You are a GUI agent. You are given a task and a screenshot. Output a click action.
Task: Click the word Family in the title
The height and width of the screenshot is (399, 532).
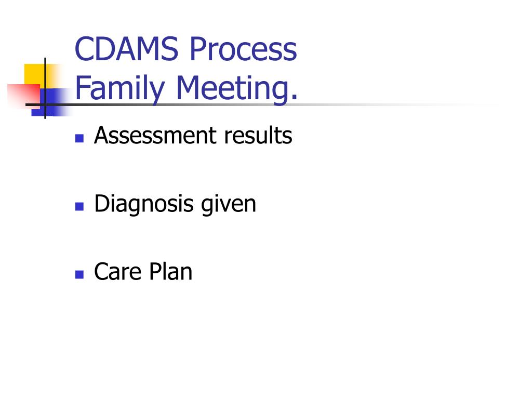coord(120,88)
